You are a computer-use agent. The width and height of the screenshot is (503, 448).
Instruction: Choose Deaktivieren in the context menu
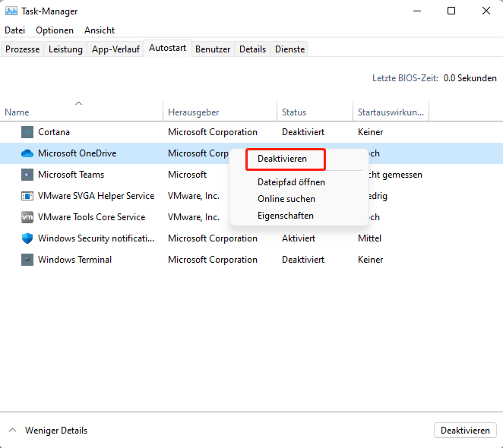282,159
